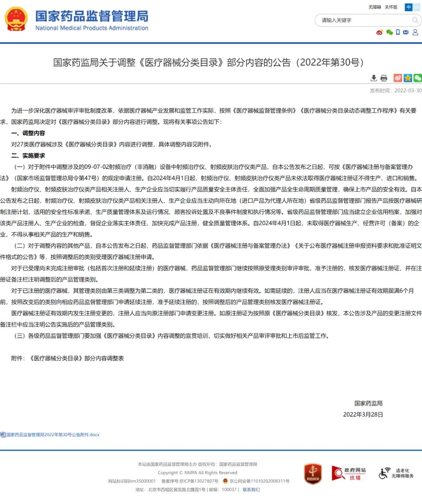The width and height of the screenshot is (422, 504).
Task: Open the user account icon
Action: click(x=415, y=32)
